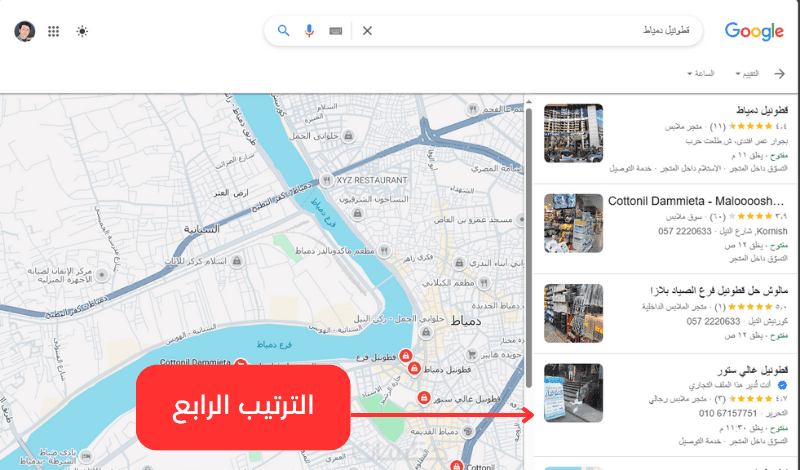Image resolution: width=800 pixels, height=470 pixels.
Task: Select the restaurant pin near عالفحم label
Action: click(x=473, y=109)
